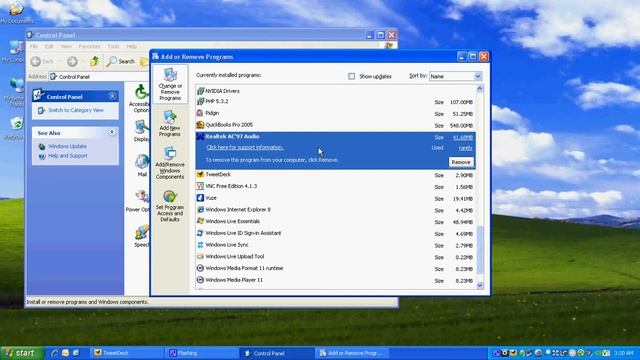
Task: Select the Windows Live Sync list row text
Action: coord(227,245)
